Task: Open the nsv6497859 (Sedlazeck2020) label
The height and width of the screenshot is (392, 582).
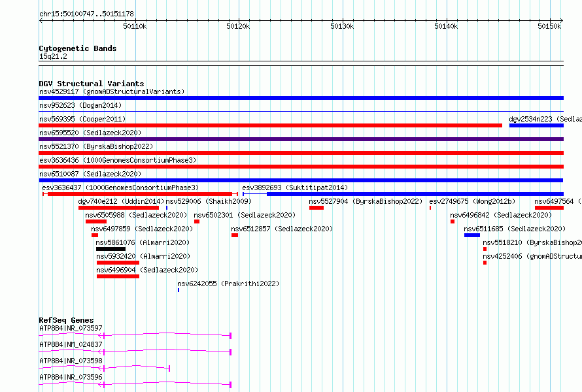Action: point(142,229)
